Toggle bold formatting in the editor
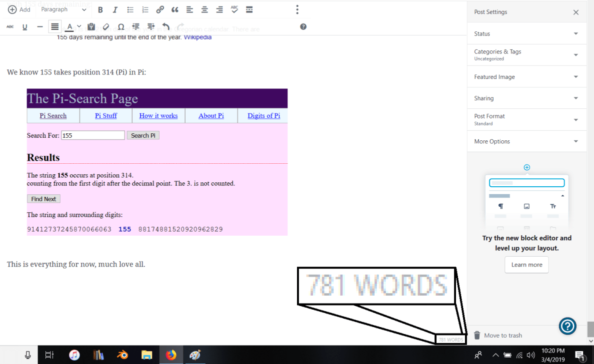 [x=100, y=9]
